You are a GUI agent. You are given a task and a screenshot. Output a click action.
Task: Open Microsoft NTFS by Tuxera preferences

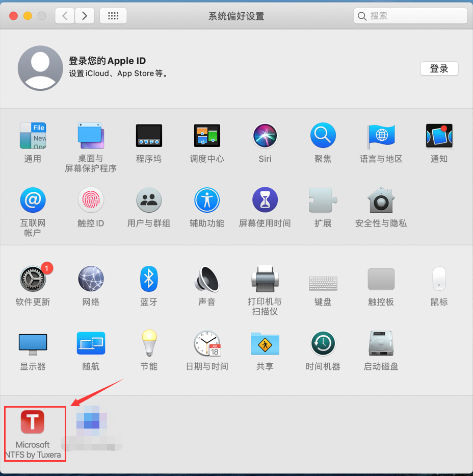(33, 422)
